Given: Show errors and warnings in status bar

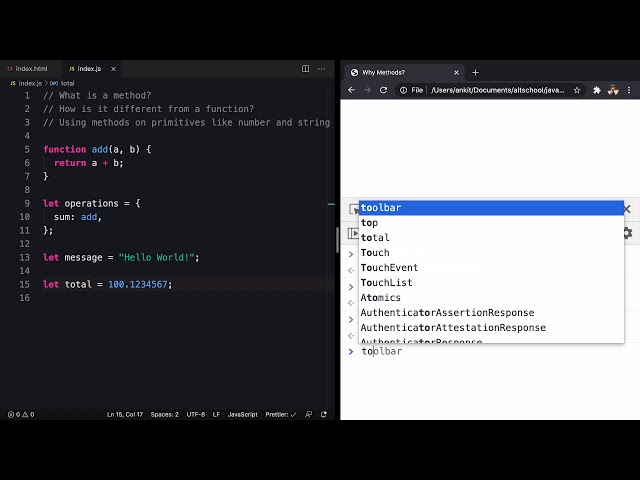Looking at the screenshot, I should pos(21,414).
